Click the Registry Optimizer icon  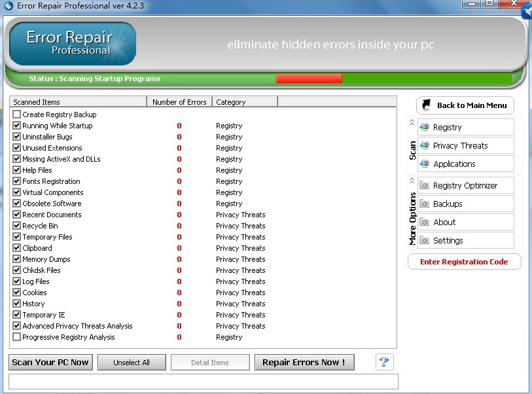424,186
